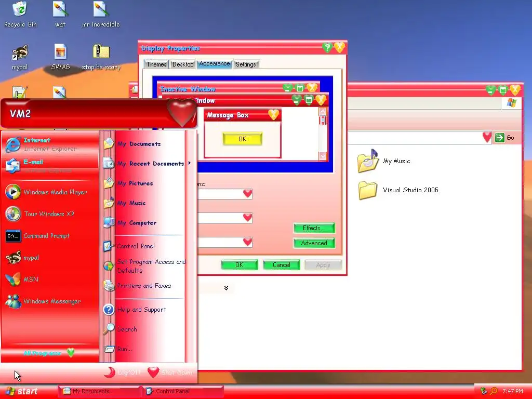Switch to Control Panel taskbar button
Viewport: 532px width, 399px height.
tap(182, 391)
